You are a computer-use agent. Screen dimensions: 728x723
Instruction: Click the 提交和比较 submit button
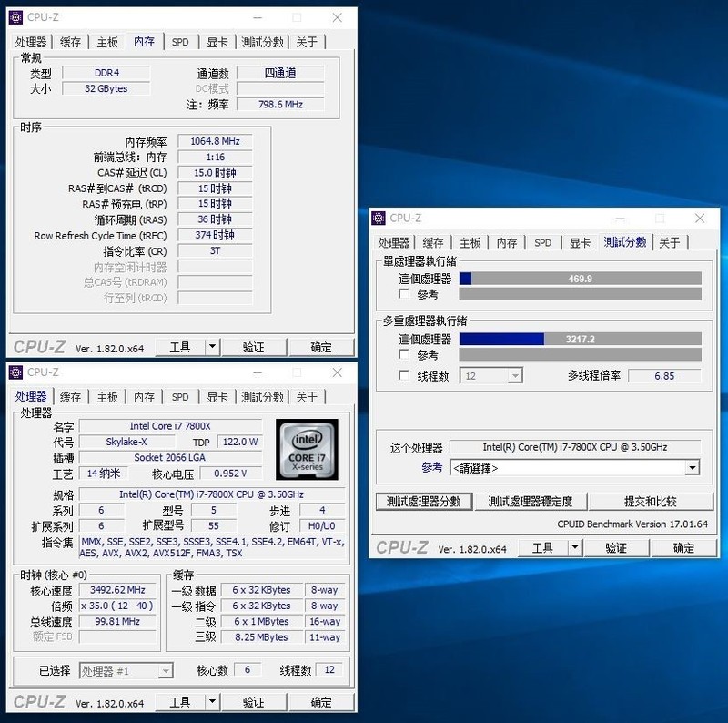tap(653, 502)
